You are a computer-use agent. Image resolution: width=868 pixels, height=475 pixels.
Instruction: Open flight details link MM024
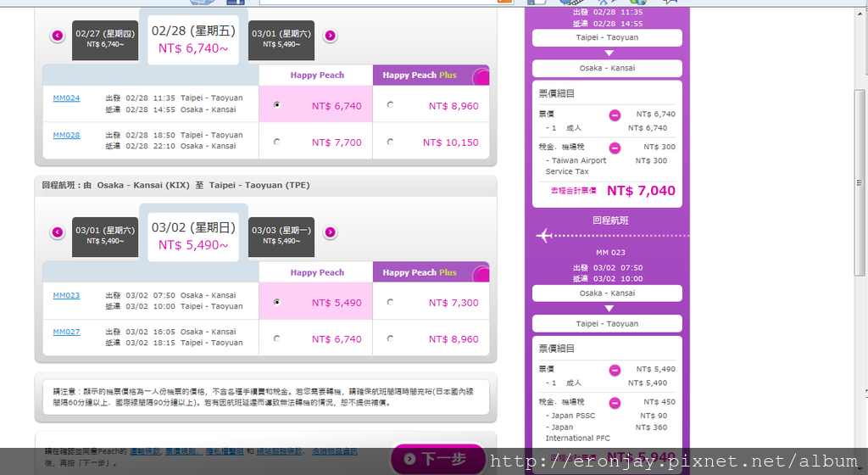(x=66, y=98)
